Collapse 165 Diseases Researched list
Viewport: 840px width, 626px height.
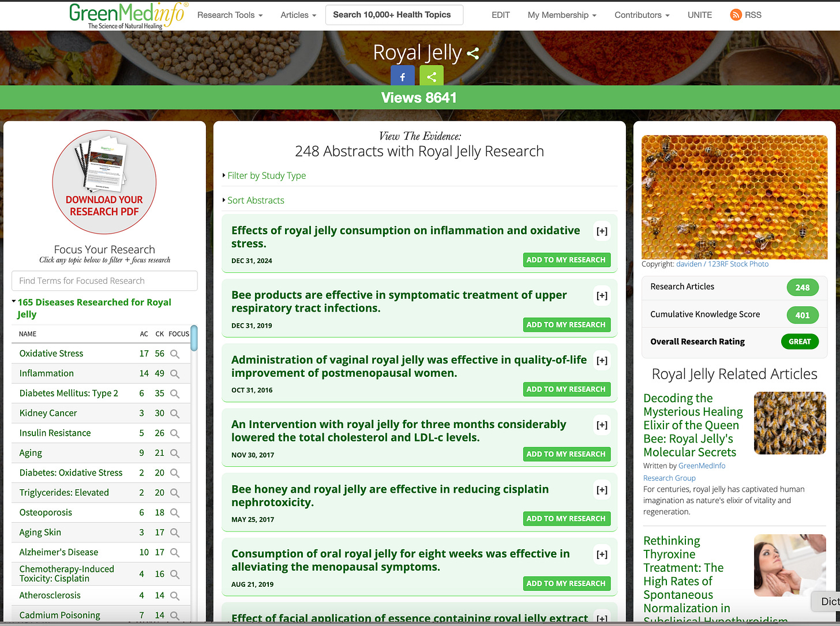click(93, 308)
